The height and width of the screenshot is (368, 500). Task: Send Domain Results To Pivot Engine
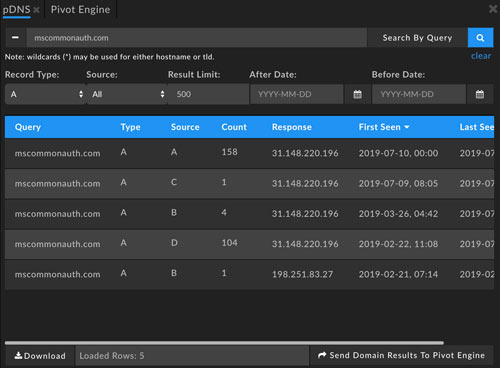coord(401,355)
